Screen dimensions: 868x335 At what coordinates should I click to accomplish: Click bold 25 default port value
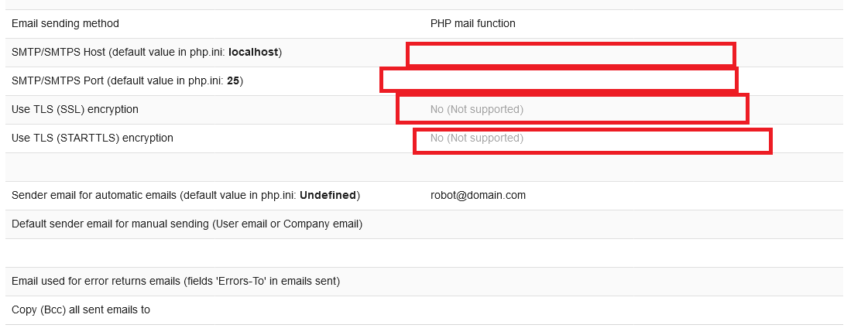(232, 81)
